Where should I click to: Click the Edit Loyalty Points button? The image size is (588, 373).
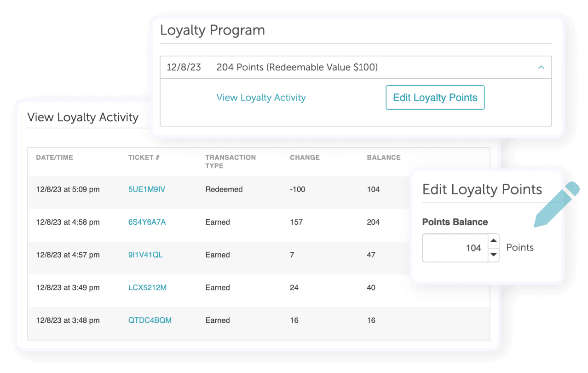(435, 98)
